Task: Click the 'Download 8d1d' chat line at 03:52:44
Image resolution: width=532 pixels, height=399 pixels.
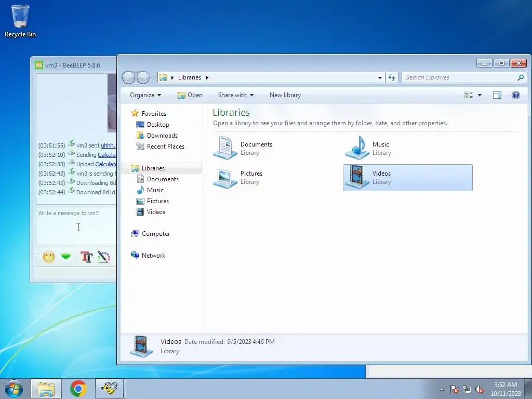Action: [77, 192]
